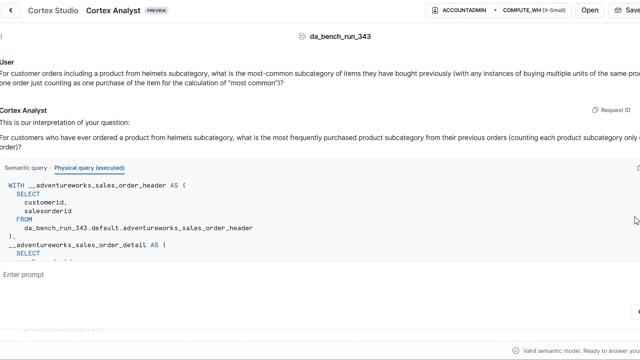Select the Physical query (executed) tab

89,168
